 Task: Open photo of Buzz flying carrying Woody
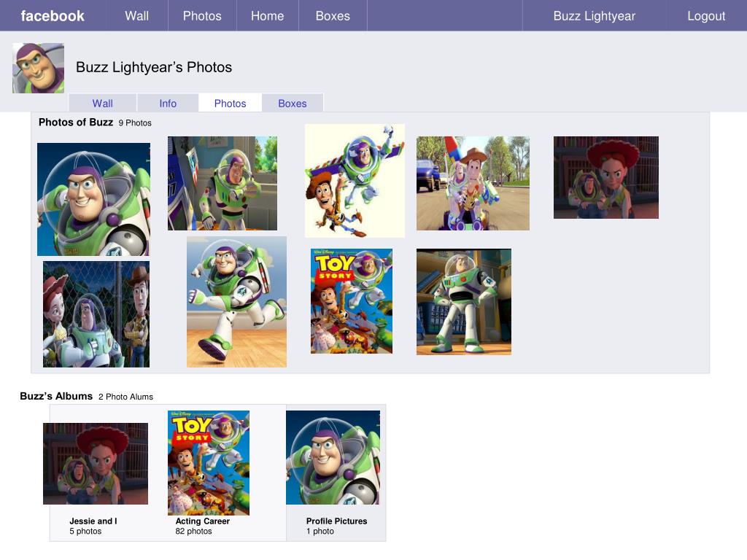point(355,181)
